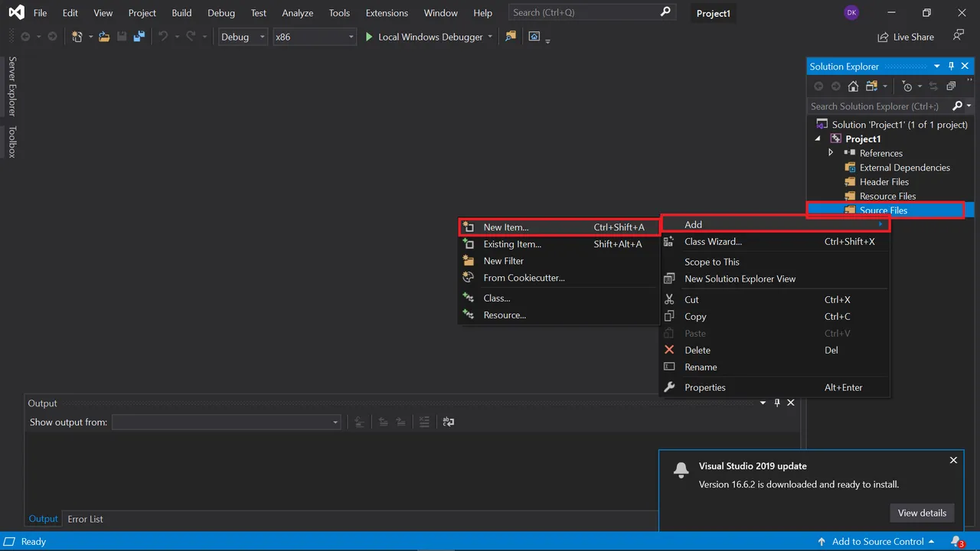Screen dimensions: 980x551
Task: Select New Solution Explorer View
Action: (x=775, y=279)
